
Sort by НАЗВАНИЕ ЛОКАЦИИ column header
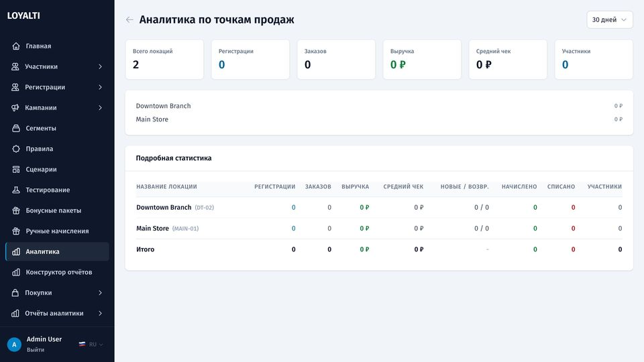(x=166, y=186)
